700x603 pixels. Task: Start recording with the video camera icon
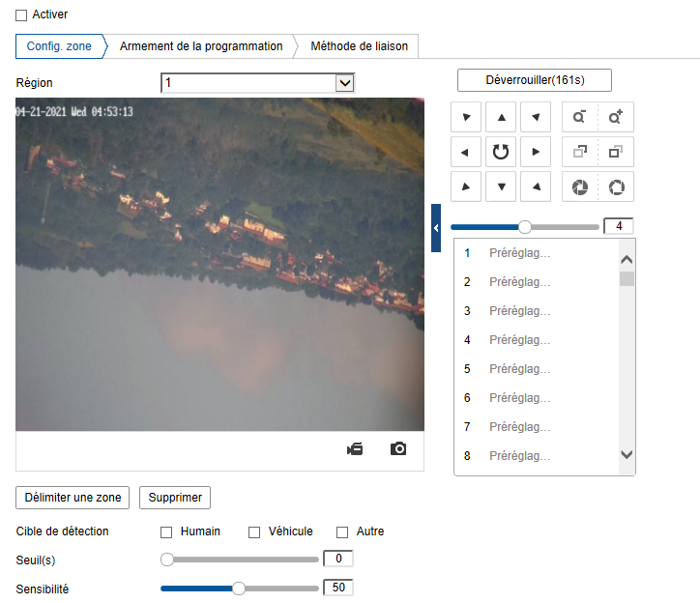(x=355, y=448)
